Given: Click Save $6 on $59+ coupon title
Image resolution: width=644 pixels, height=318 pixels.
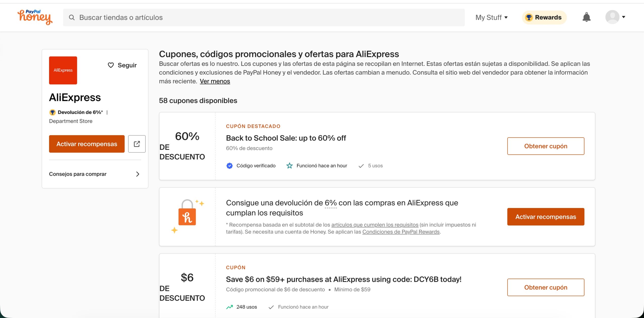Looking at the screenshot, I should [x=344, y=279].
